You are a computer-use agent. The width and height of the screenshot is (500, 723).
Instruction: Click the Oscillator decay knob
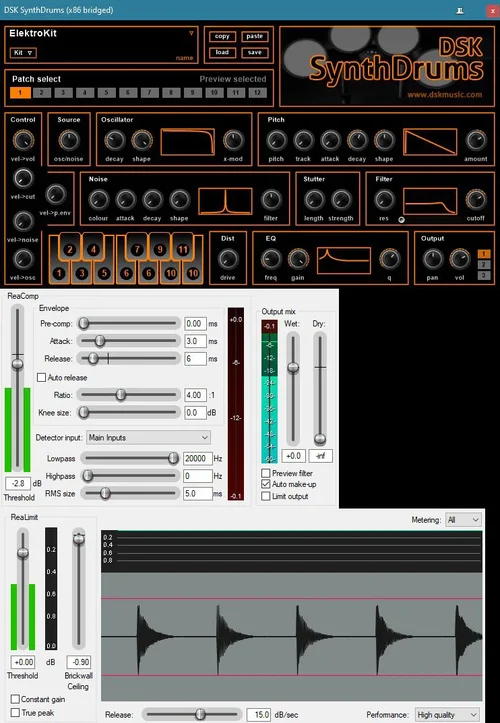pyautogui.click(x=114, y=140)
